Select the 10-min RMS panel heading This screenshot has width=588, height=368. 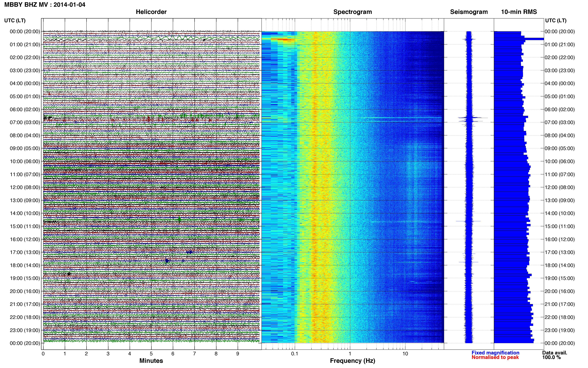[x=519, y=12]
